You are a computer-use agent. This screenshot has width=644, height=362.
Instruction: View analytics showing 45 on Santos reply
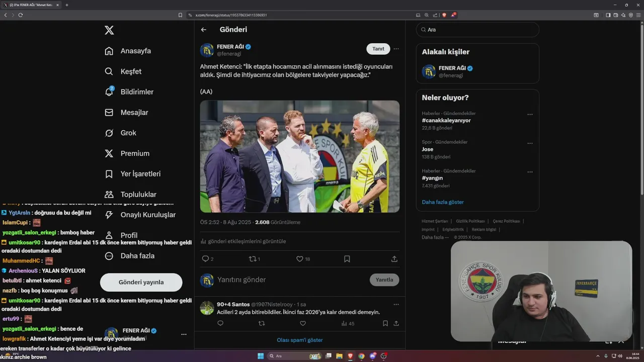pyautogui.click(x=348, y=323)
